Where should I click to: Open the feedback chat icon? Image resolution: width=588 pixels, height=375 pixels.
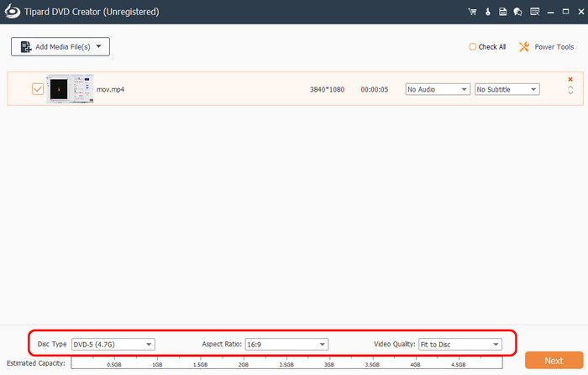tap(518, 12)
